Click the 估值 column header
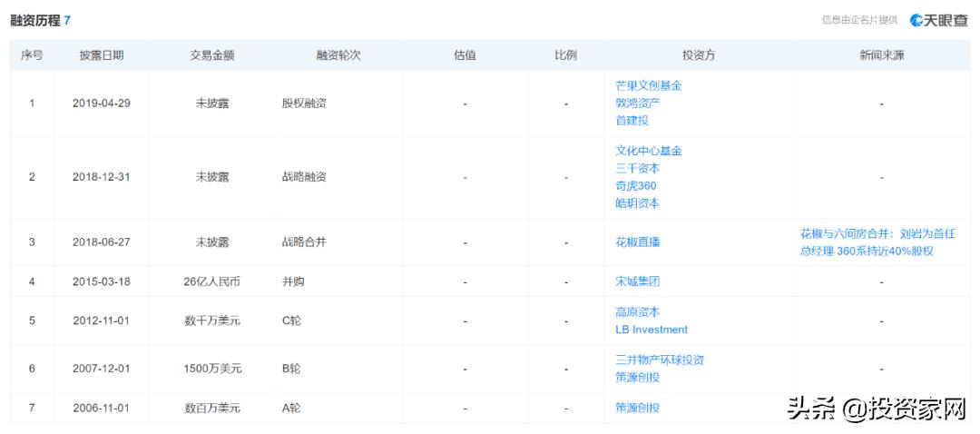 [465, 55]
